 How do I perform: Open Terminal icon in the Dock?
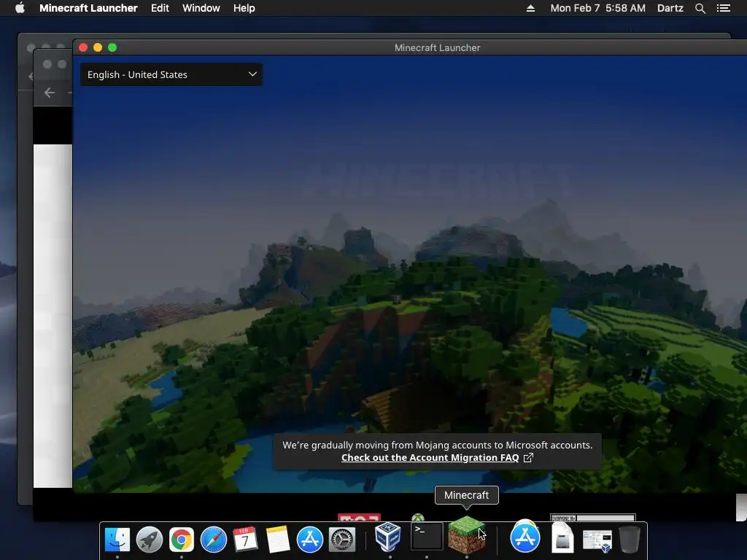coord(426,537)
